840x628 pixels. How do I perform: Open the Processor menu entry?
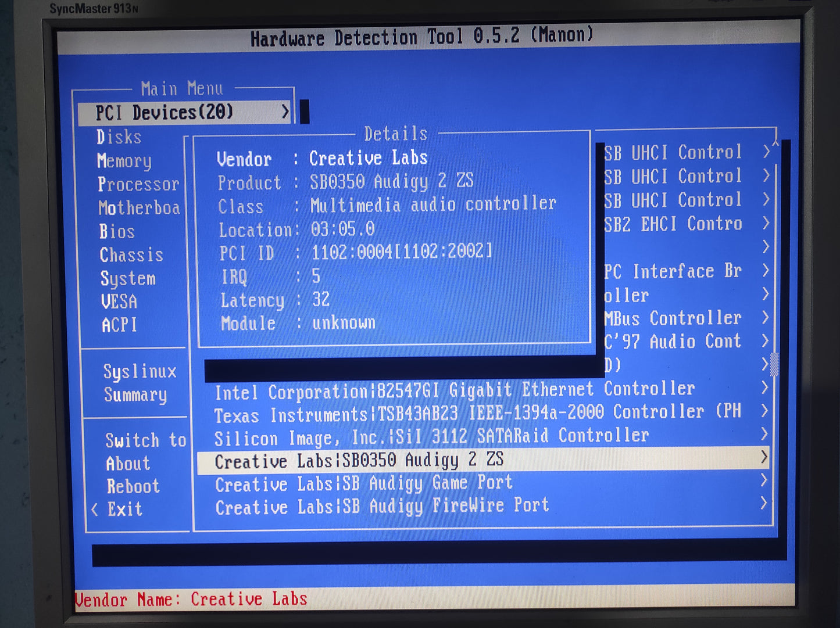pos(138,184)
